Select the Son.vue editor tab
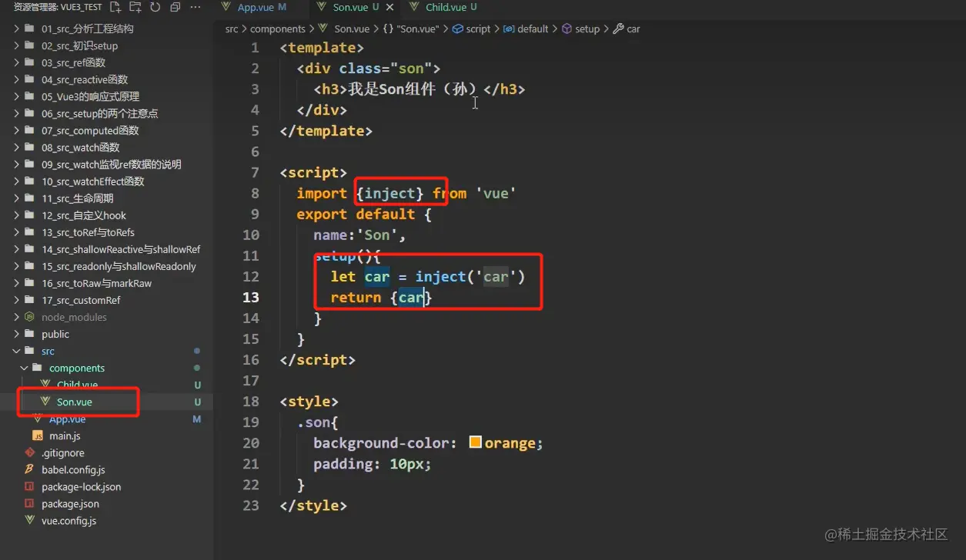The image size is (966, 560). click(x=356, y=7)
